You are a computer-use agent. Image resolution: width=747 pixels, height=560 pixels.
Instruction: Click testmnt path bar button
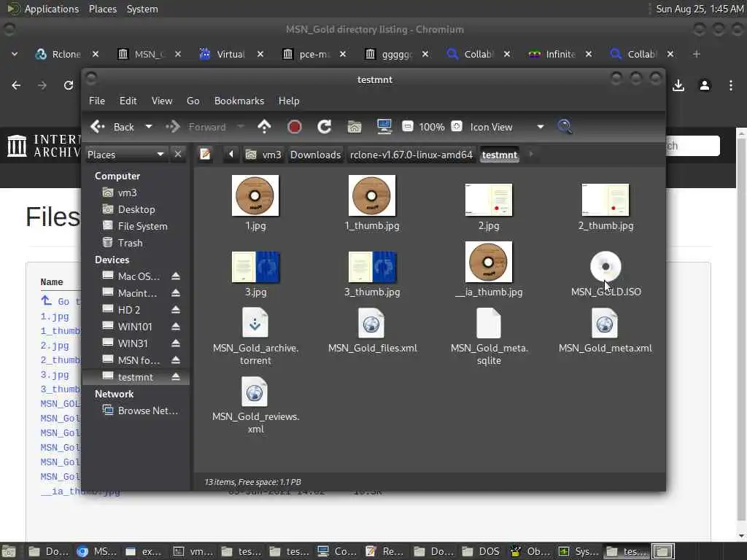pyautogui.click(x=499, y=155)
